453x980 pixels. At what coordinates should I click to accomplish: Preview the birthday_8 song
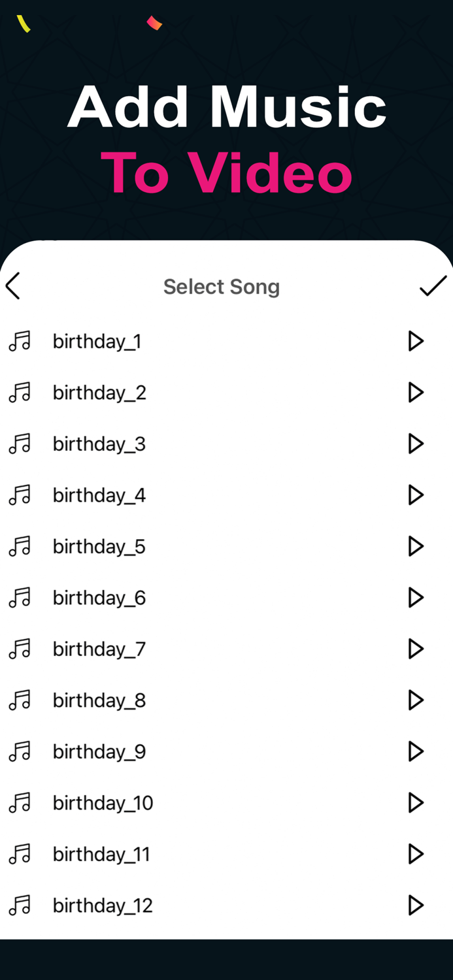(415, 700)
